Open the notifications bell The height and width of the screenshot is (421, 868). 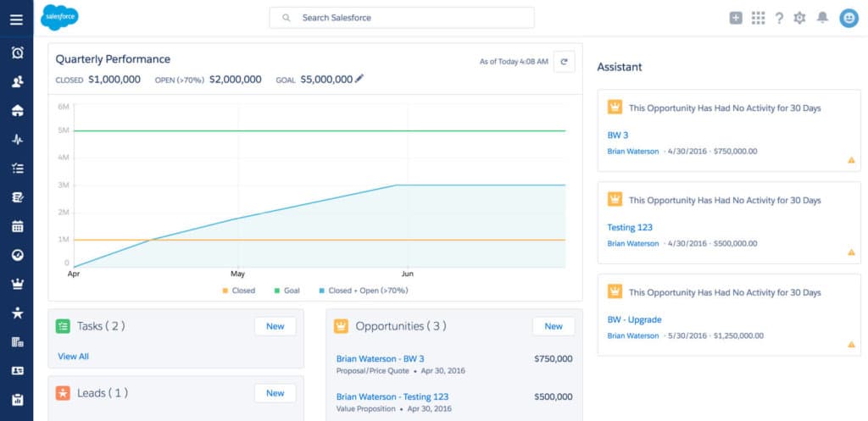click(822, 18)
